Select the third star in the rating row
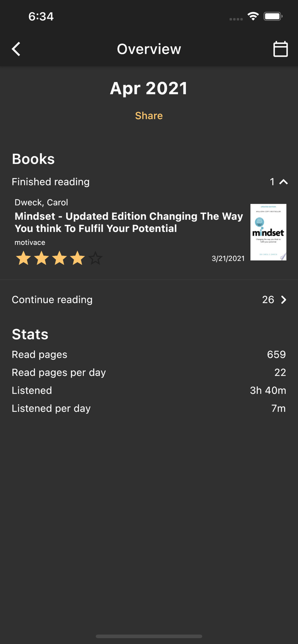The image size is (298, 644). 59,258
